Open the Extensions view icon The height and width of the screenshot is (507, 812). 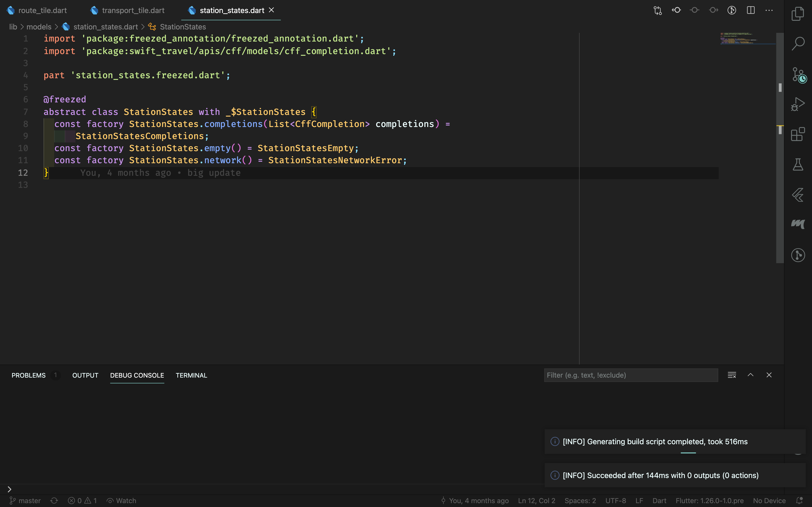[797, 134]
